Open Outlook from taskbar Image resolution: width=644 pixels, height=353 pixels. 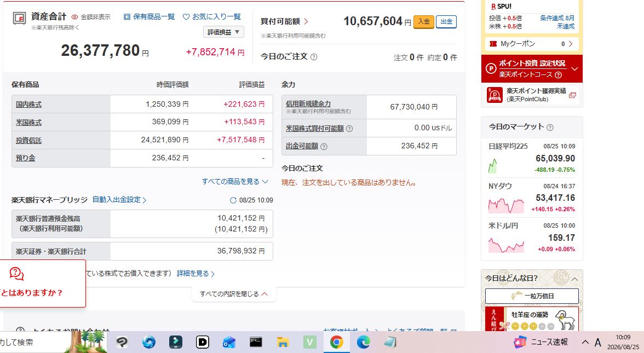(229, 342)
